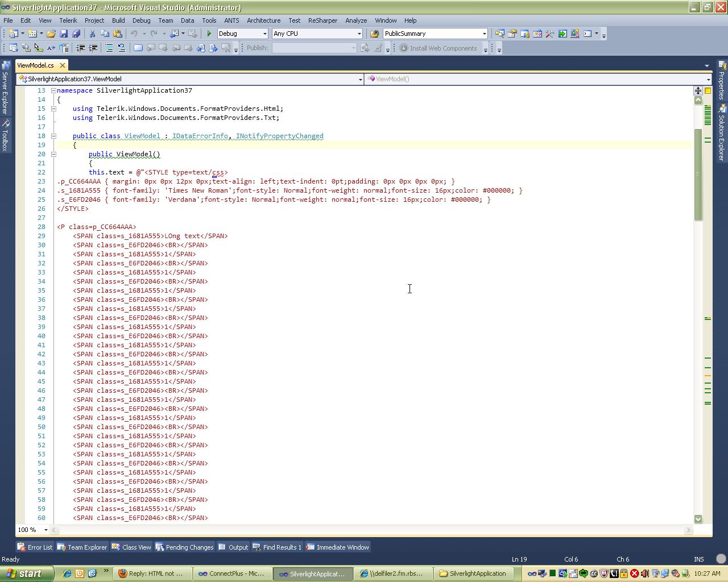Open the Architecture menu
Viewport: 728px width, 582px height.
[263, 20]
